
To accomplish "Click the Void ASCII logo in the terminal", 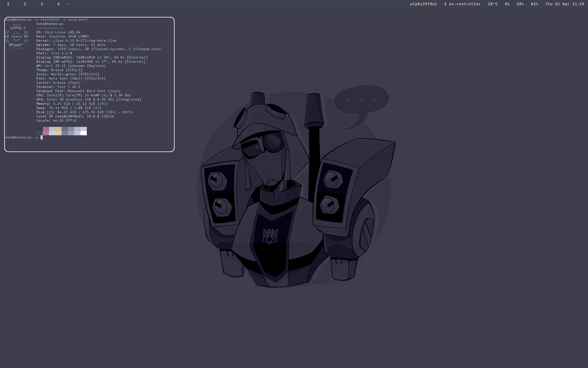I will (16, 36).
